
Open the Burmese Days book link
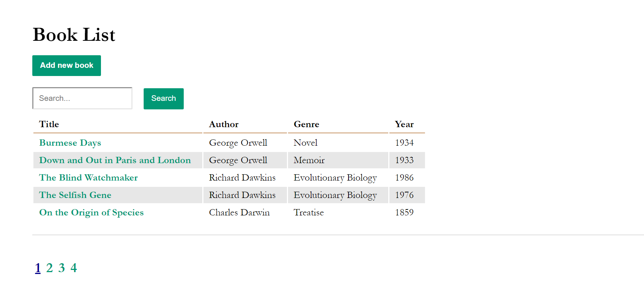(x=70, y=143)
